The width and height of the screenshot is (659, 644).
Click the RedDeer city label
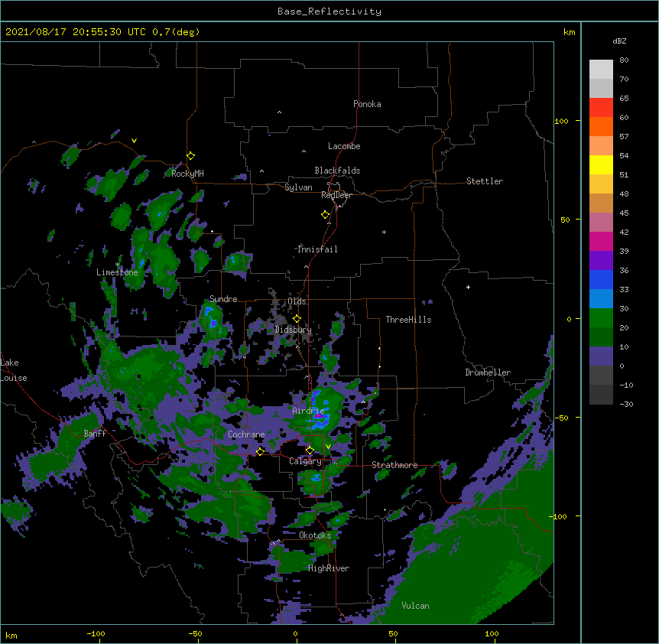pos(336,195)
